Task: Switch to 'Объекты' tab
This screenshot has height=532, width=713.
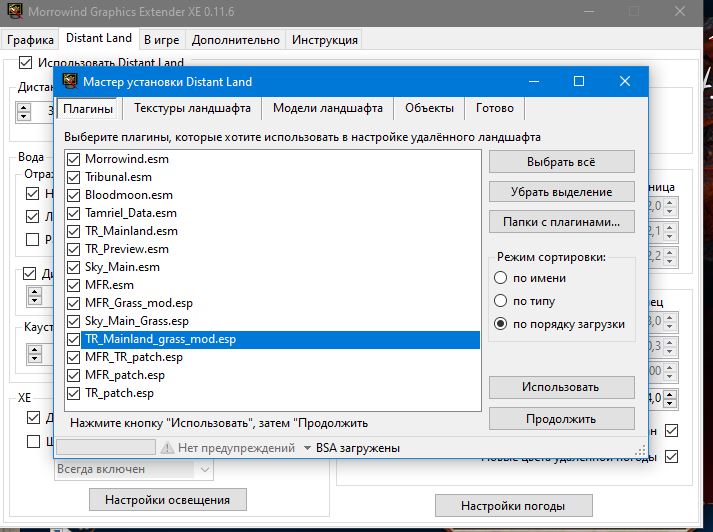Action: (x=429, y=108)
